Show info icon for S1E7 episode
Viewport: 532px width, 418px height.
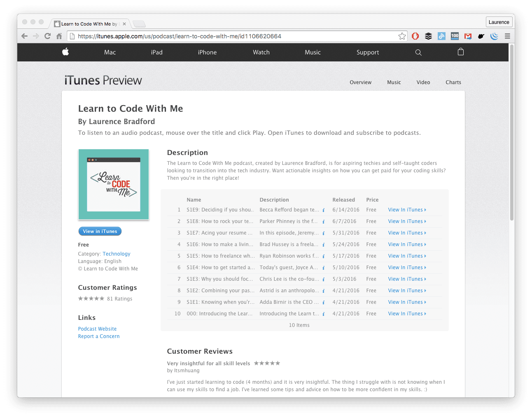(323, 233)
